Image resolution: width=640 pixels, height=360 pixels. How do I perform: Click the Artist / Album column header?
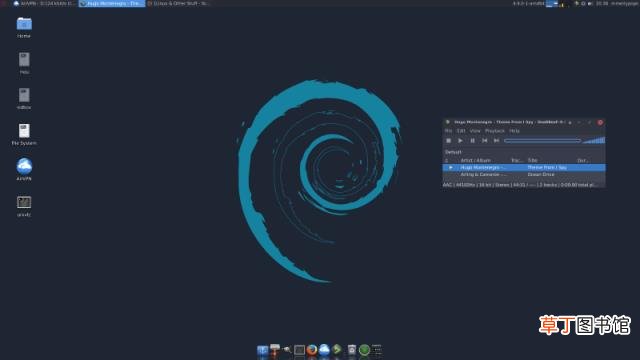[x=476, y=160]
